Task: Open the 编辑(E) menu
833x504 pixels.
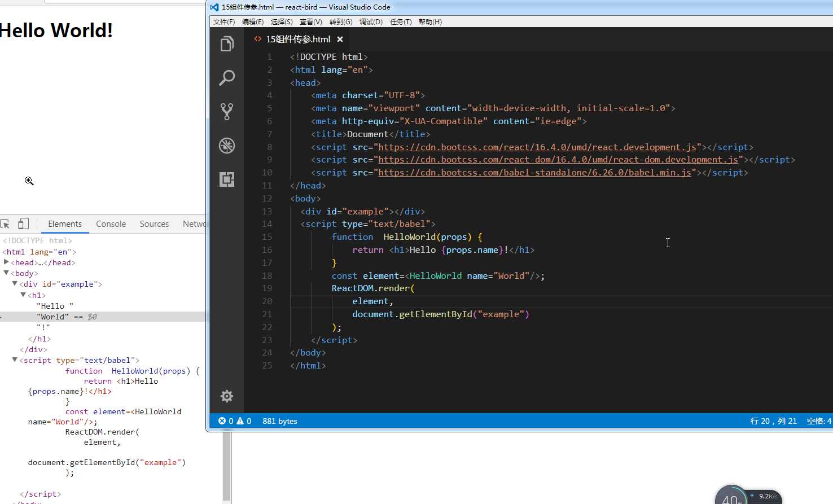Action: tap(253, 21)
